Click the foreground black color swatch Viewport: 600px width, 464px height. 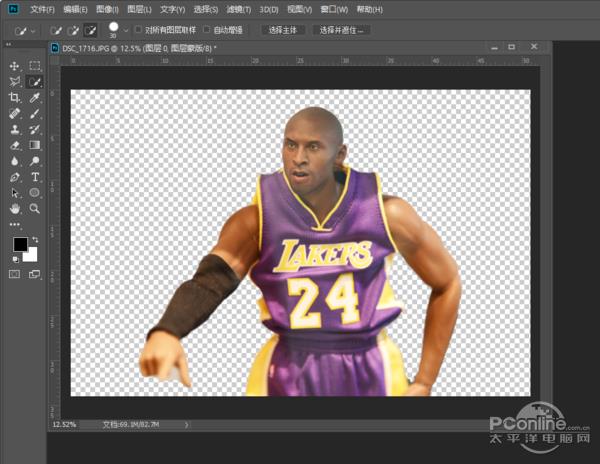19,243
